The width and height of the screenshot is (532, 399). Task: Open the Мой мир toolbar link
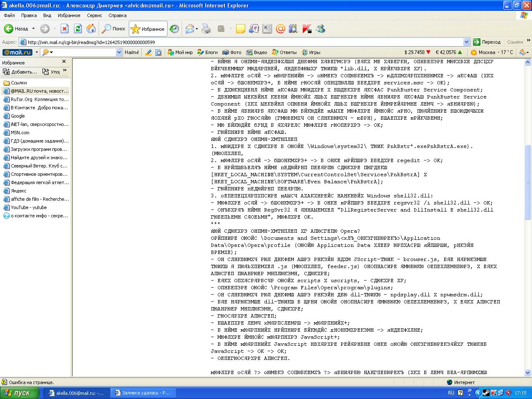point(180,52)
